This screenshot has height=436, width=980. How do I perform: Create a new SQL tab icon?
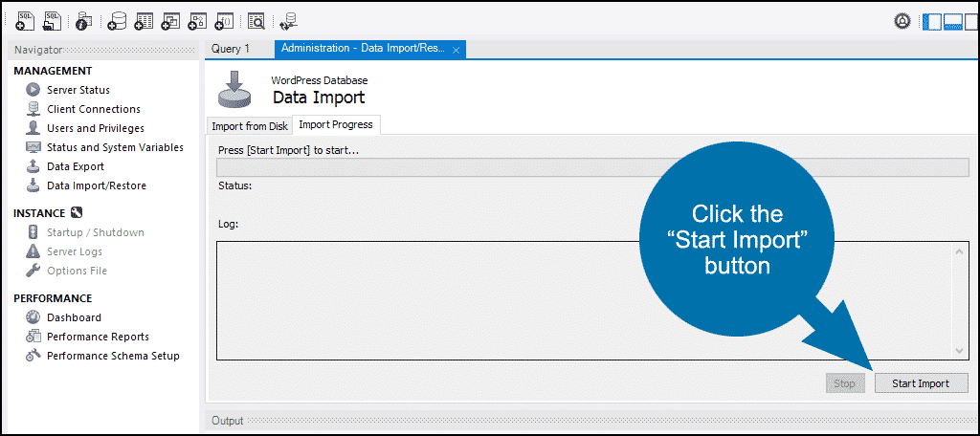point(25,21)
